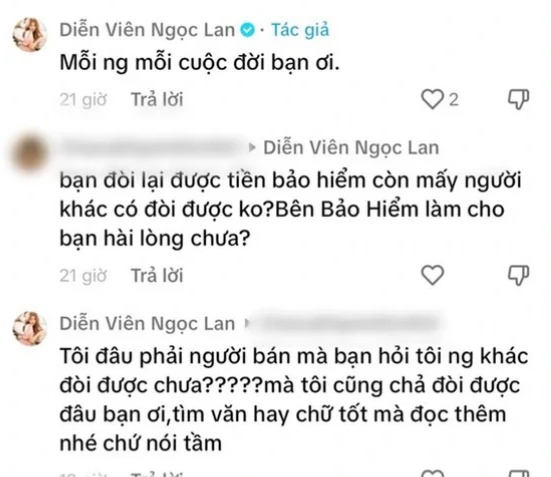Dislike the 'Mỗi ng mỗi cuộc đời' comment
The height and width of the screenshot is (477, 551).
click(518, 99)
